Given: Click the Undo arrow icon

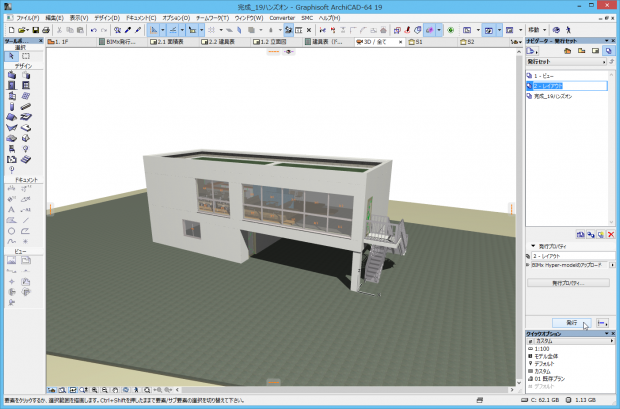Looking at the screenshot, I should click(x=94, y=30).
